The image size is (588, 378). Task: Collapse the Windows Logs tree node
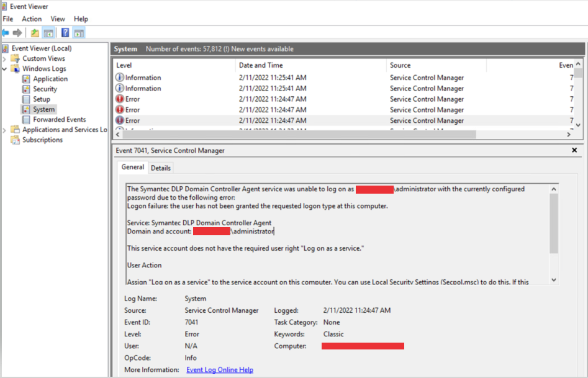[x=5, y=69]
